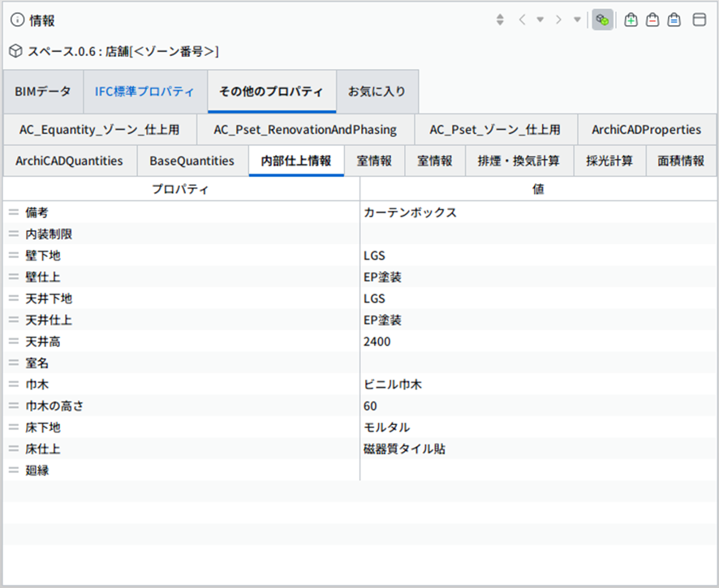The height and width of the screenshot is (588, 719).
Task: Click the handle icon for 床下地 row
Action: (14, 427)
